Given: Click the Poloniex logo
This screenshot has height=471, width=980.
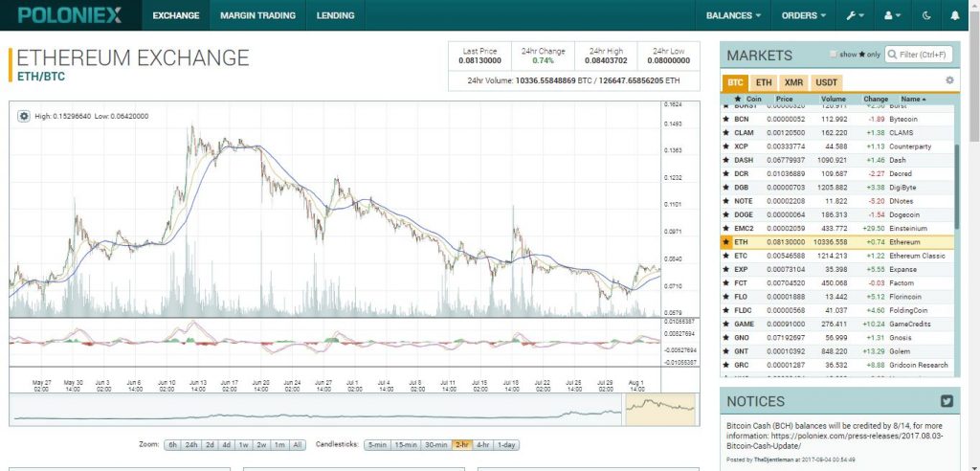Looking at the screenshot, I should point(70,15).
